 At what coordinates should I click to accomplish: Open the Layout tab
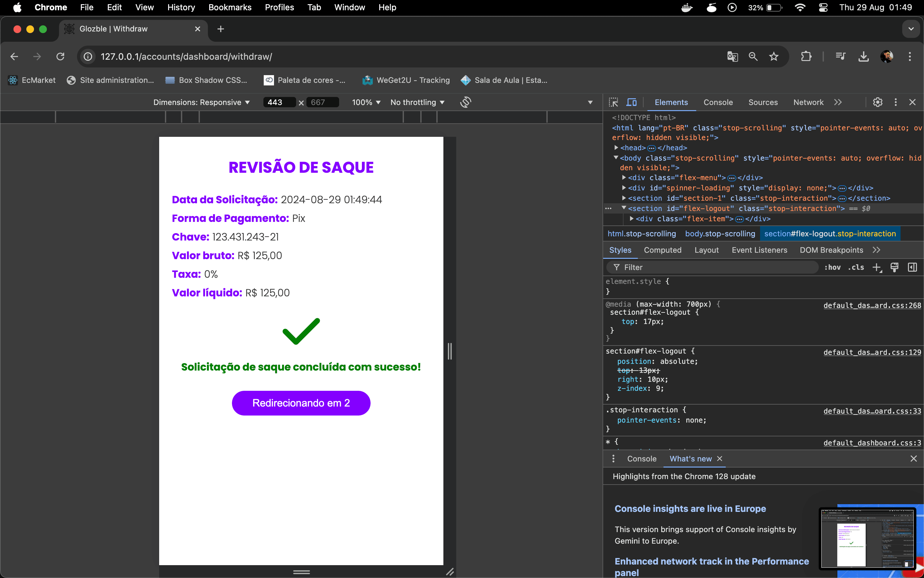[706, 250]
